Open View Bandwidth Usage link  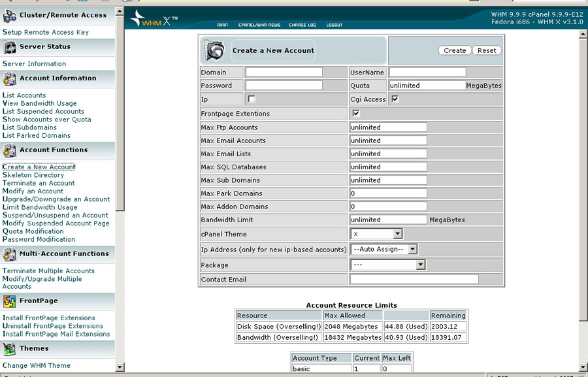pos(39,103)
